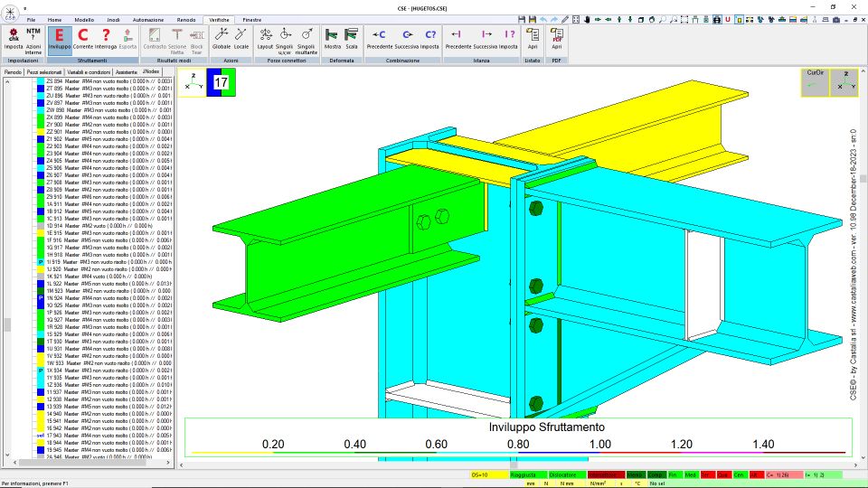Screen dimensions: 868x488
Task: Select the Variabili e condizioni panel tab
Action: click(89, 72)
